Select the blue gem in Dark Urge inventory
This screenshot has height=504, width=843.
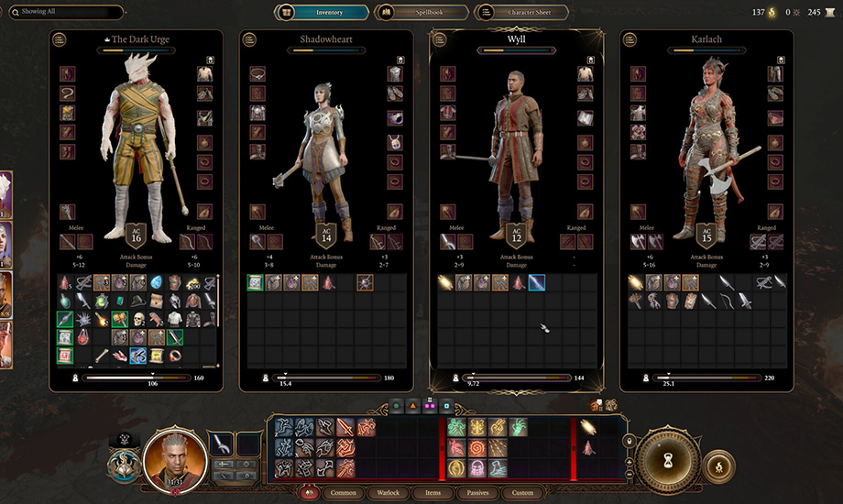156,283
